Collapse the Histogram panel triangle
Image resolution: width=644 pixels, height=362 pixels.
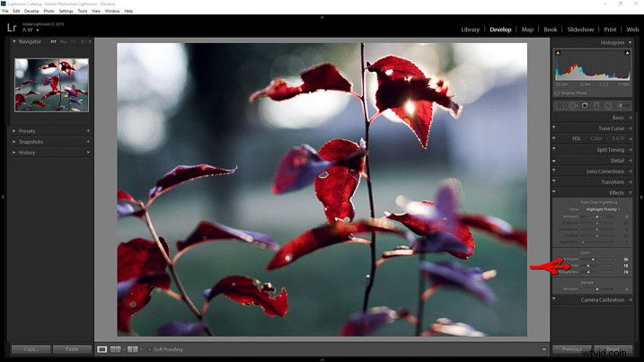point(630,42)
